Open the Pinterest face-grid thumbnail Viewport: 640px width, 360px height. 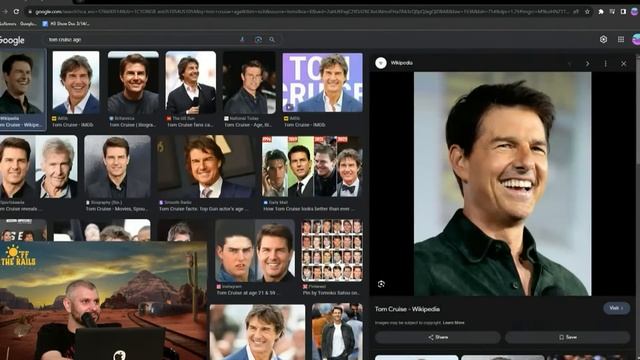(x=332, y=251)
